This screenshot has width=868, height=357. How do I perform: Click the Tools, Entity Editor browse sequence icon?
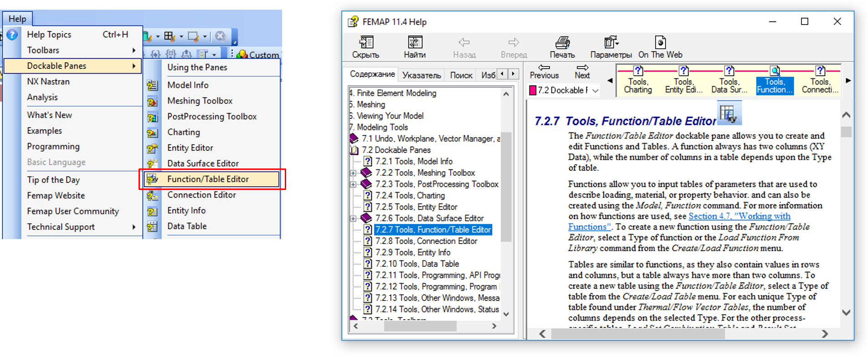tap(683, 71)
